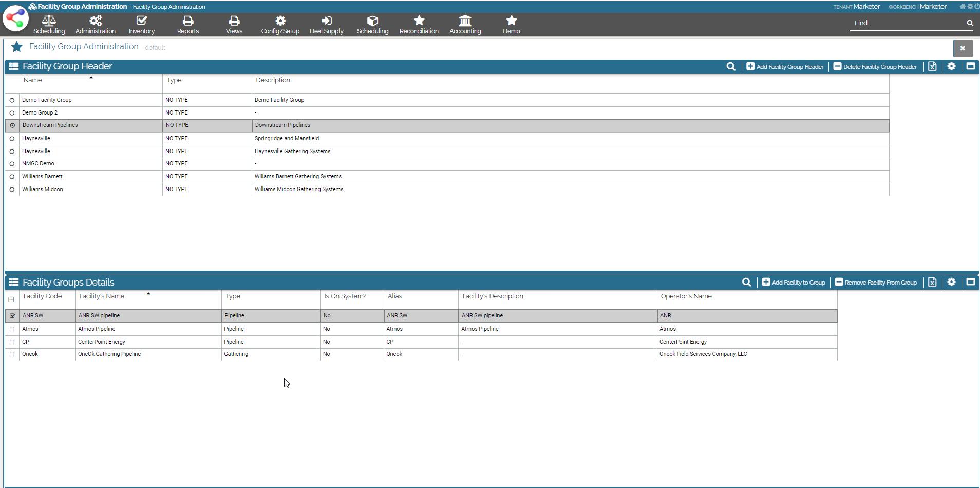Open the Deal Supply menu
The height and width of the screenshot is (488, 980).
click(326, 25)
